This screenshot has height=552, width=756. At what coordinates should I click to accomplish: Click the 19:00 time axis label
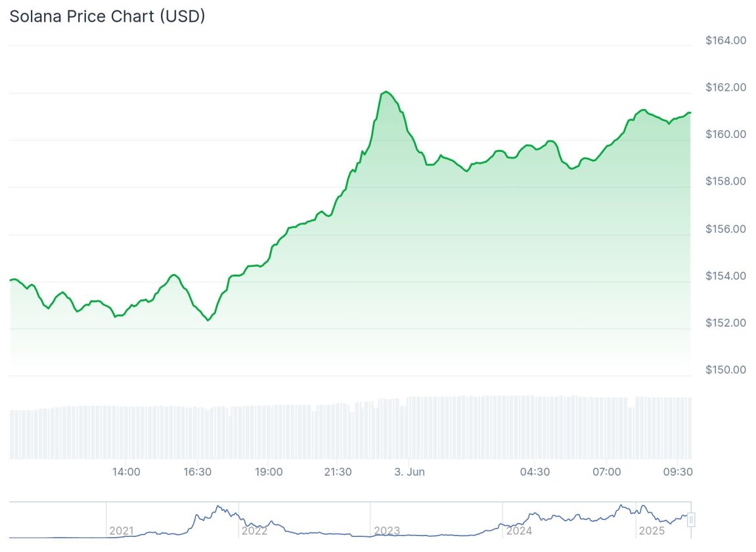(x=269, y=472)
